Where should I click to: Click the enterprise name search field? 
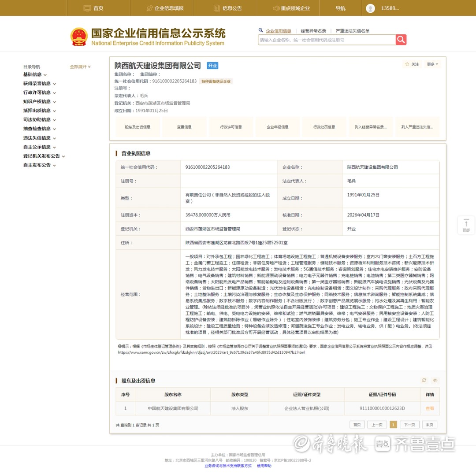click(327, 40)
